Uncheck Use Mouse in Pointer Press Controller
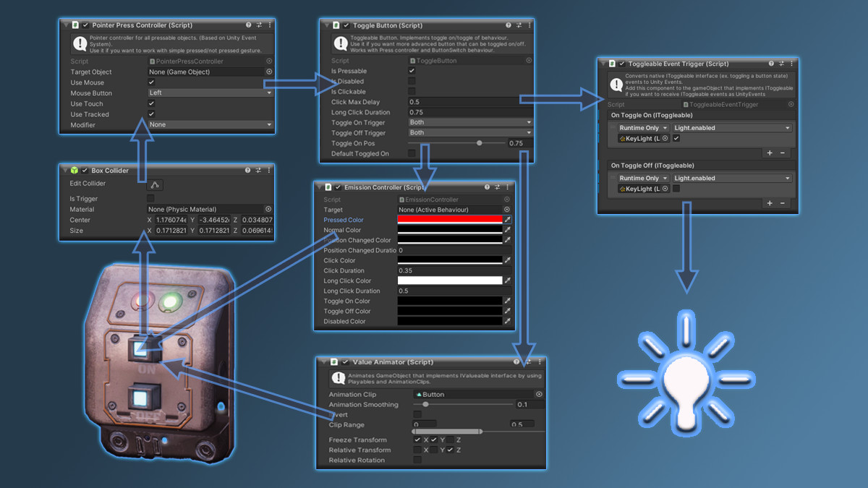 (x=151, y=82)
